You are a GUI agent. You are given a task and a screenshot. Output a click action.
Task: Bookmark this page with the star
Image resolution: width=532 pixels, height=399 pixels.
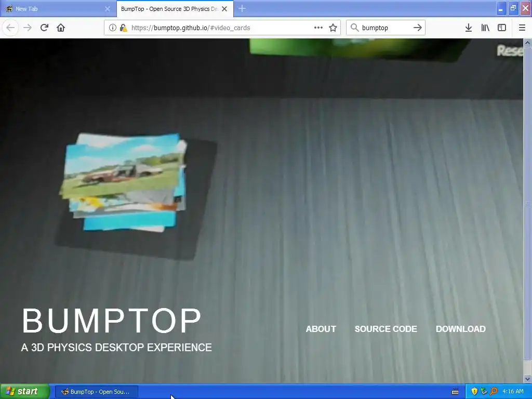click(333, 28)
